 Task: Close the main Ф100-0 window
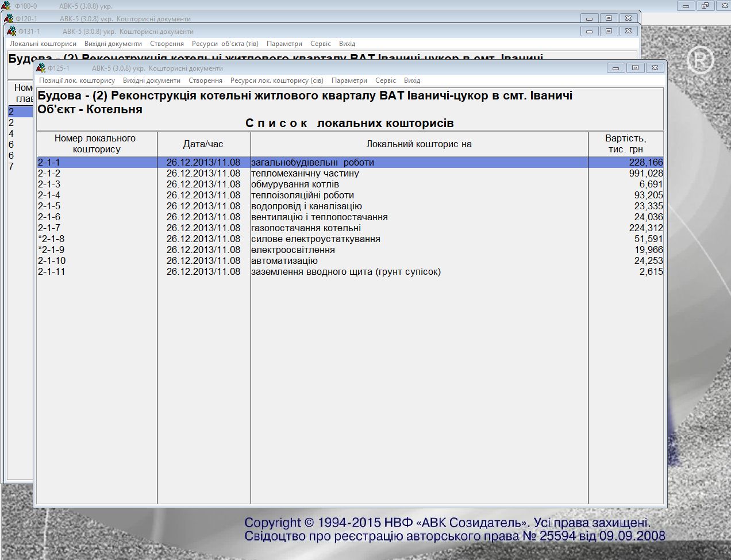(x=722, y=6)
